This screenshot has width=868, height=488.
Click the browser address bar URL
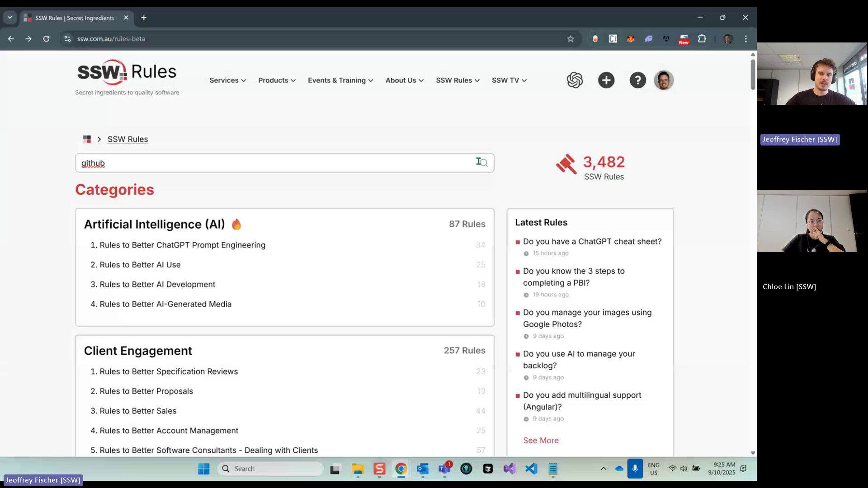pos(111,39)
